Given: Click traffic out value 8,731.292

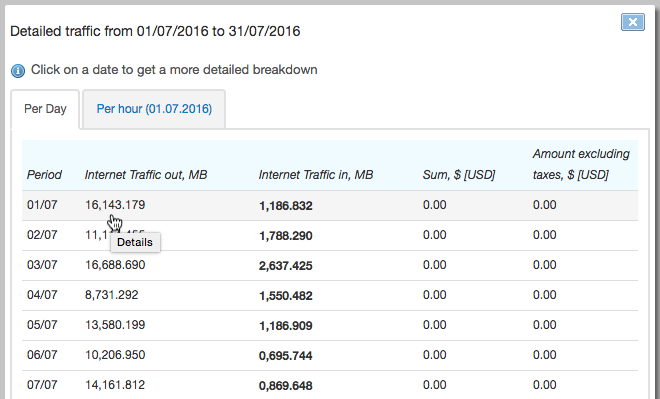Looking at the screenshot, I should tap(112, 295).
